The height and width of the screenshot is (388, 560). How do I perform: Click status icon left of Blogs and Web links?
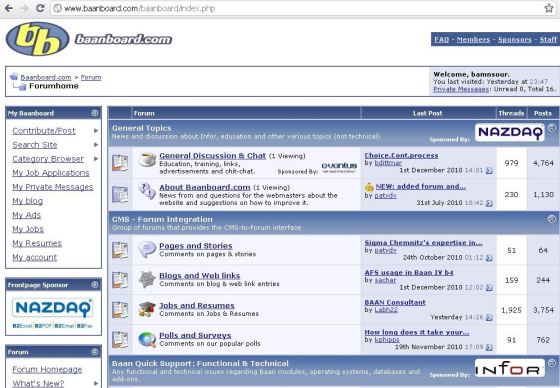[x=120, y=280]
